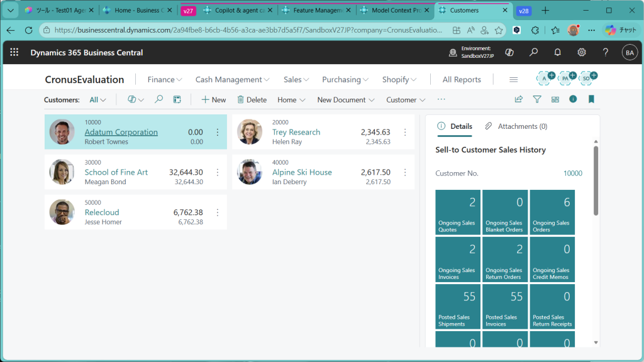Expand the Customers All views dropdown
Screen dimensions: 644x362
pos(97,99)
